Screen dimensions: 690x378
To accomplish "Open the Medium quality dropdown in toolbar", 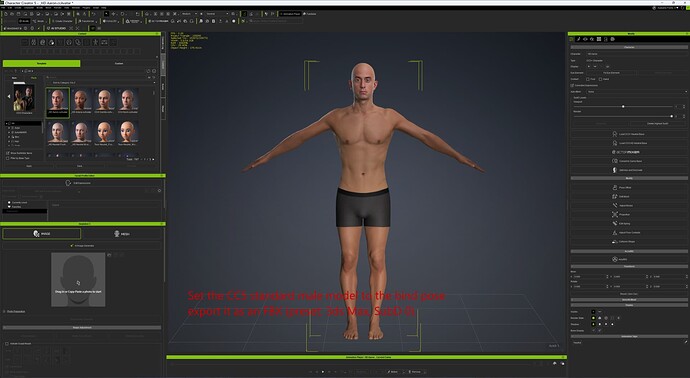I will click(x=189, y=14).
